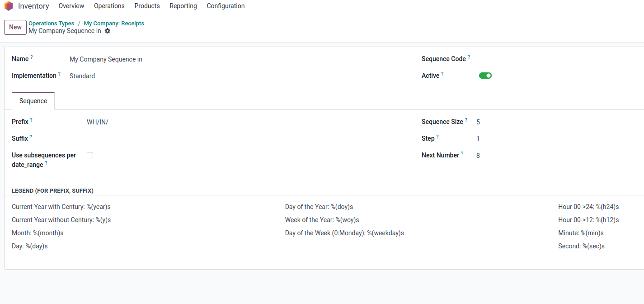
Task: Click the help icon next to Implementation
Action: [x=59, y=74]
